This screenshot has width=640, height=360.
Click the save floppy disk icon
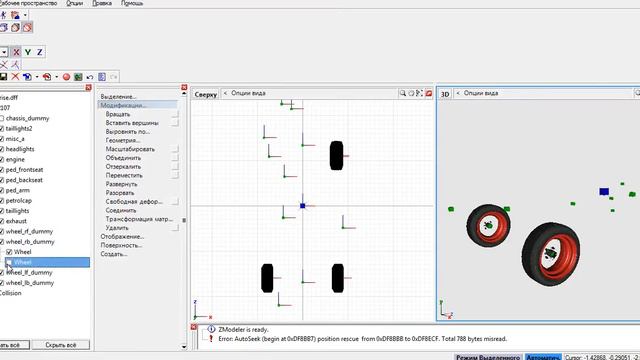pyautogui.click(x=3, y=77)
